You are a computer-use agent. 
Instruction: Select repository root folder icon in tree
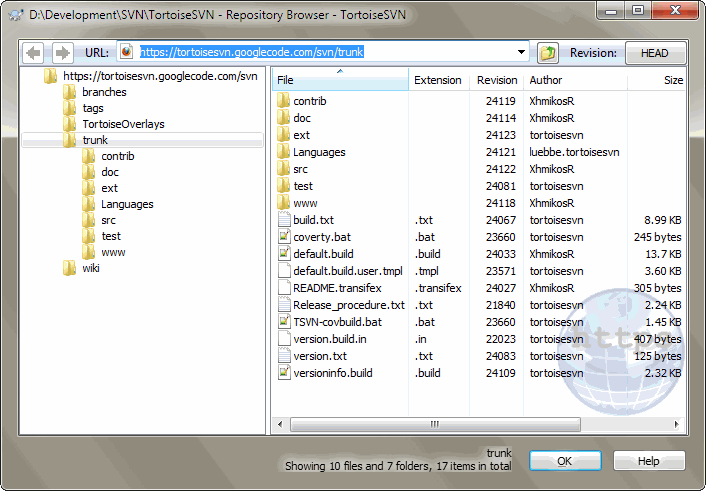(x=50, y=76)
